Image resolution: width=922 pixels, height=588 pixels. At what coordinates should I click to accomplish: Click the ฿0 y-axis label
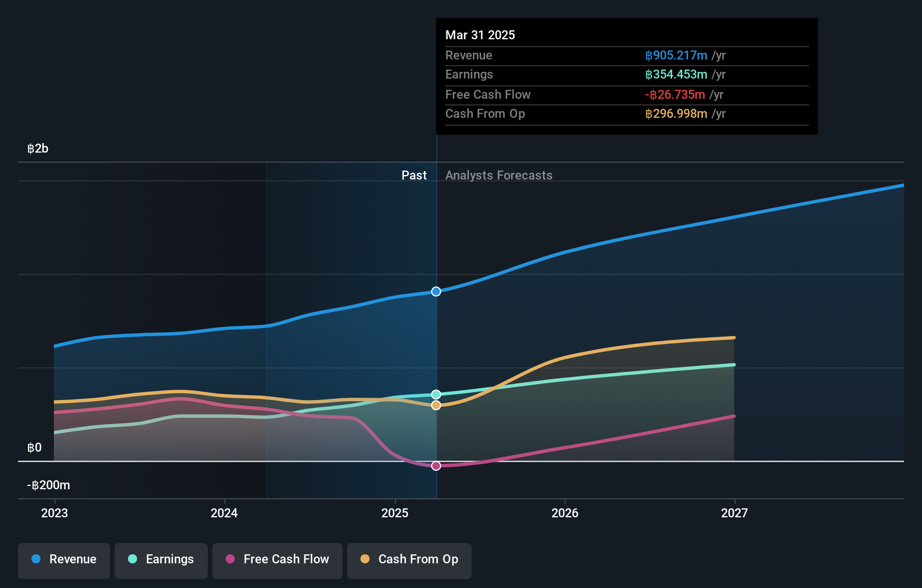pyautogui.click(x=34, y=448)
